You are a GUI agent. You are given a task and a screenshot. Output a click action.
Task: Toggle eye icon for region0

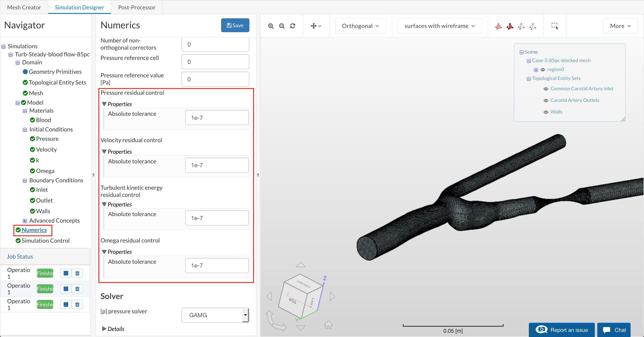click(x=543, y=70)
